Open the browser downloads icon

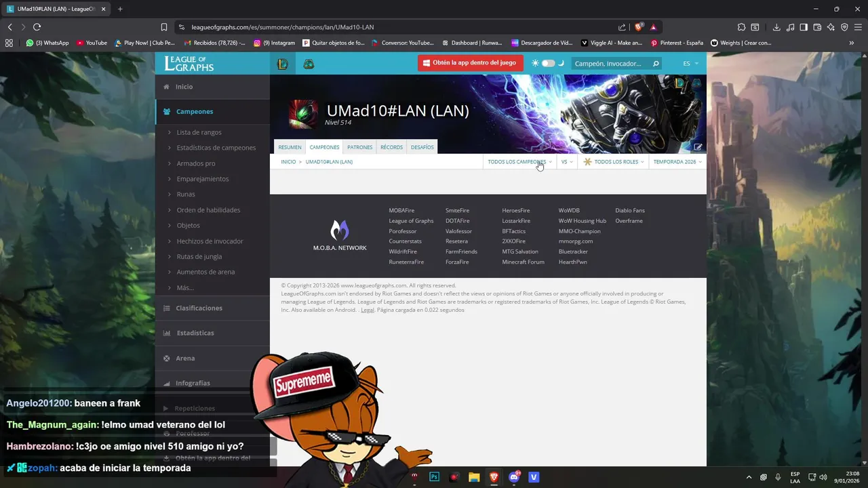point(776,27)
